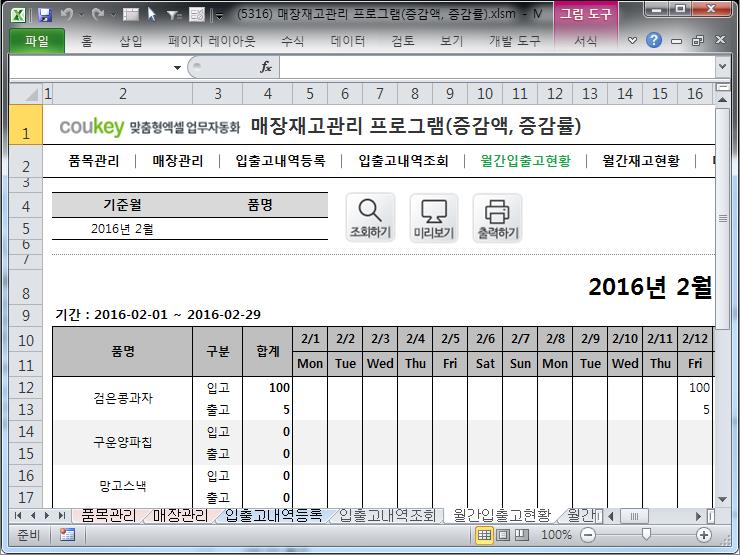The image size is (740, 555).
Task: Expand the formula bar with chevron
Action: [x=722, y=67]
